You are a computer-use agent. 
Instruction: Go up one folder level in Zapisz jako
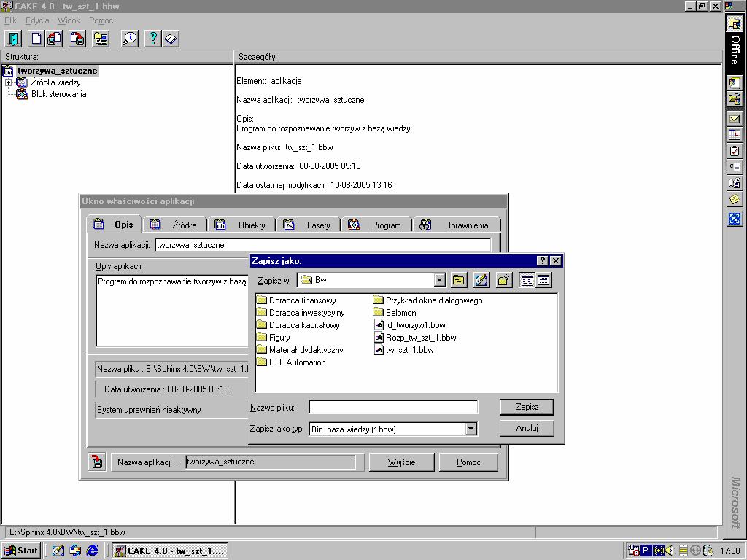click(x=458, y=280)
